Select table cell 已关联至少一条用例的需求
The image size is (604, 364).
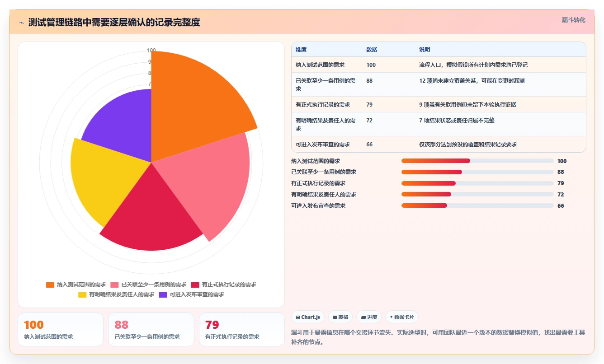326,85
